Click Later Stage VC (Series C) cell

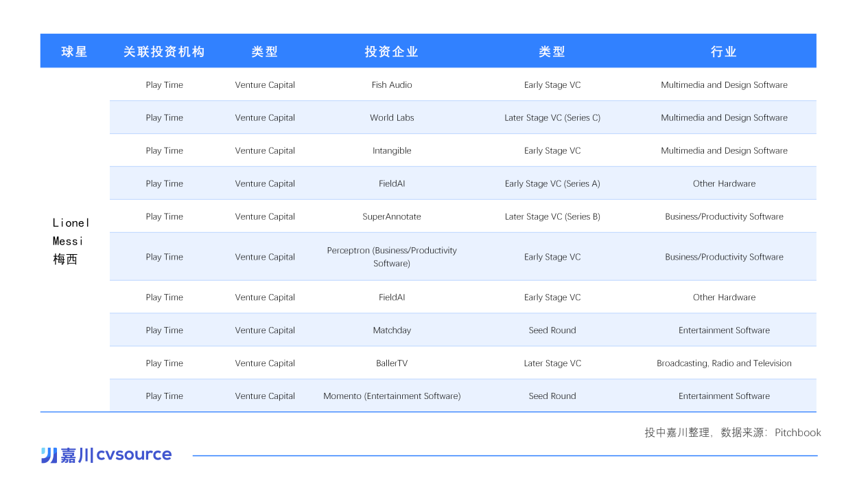[552, 118]
